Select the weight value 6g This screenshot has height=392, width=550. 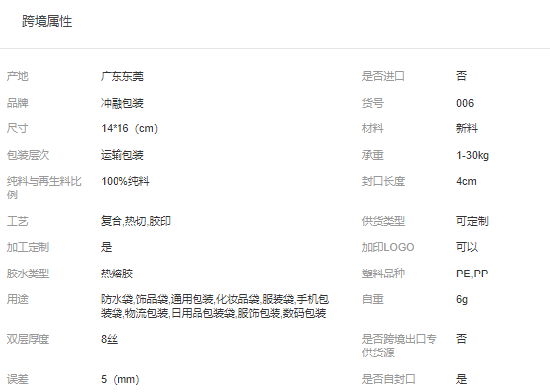pyautogui.click(x=462, y=300)
